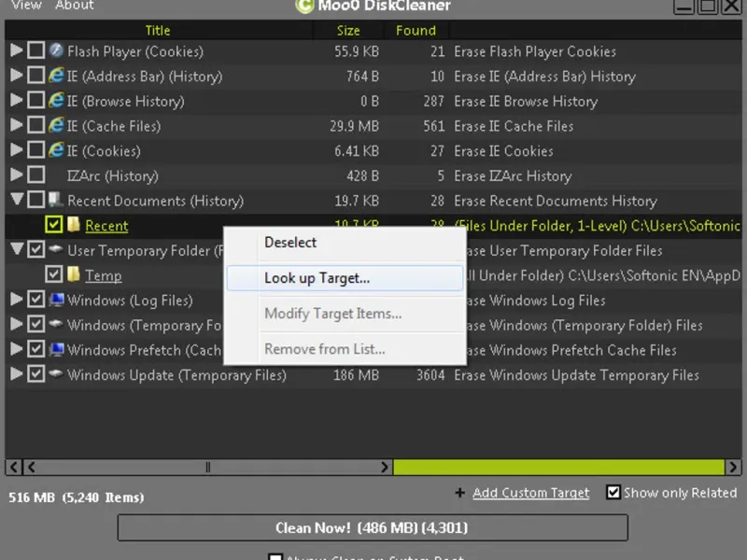Click the IE (Browse History) row icon
Image resolution: width=747 pixels, height=560 pixels.
pos(57,100)
